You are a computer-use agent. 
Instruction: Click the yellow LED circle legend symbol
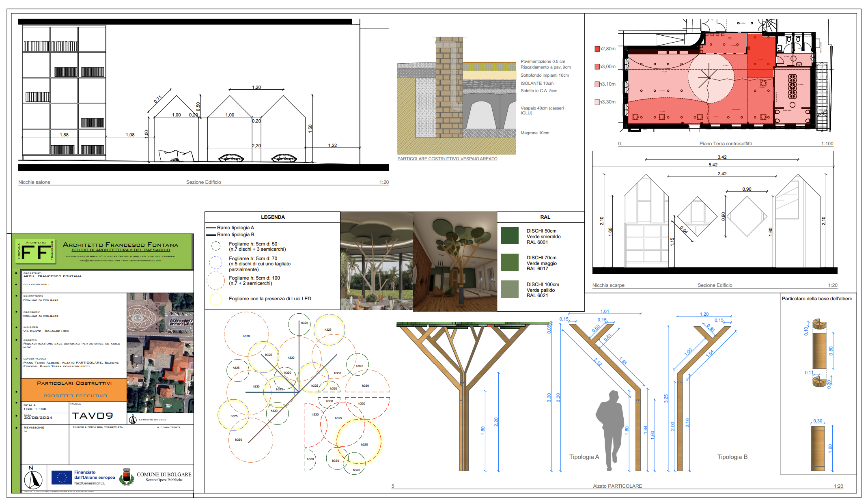(x=215, y=299)
